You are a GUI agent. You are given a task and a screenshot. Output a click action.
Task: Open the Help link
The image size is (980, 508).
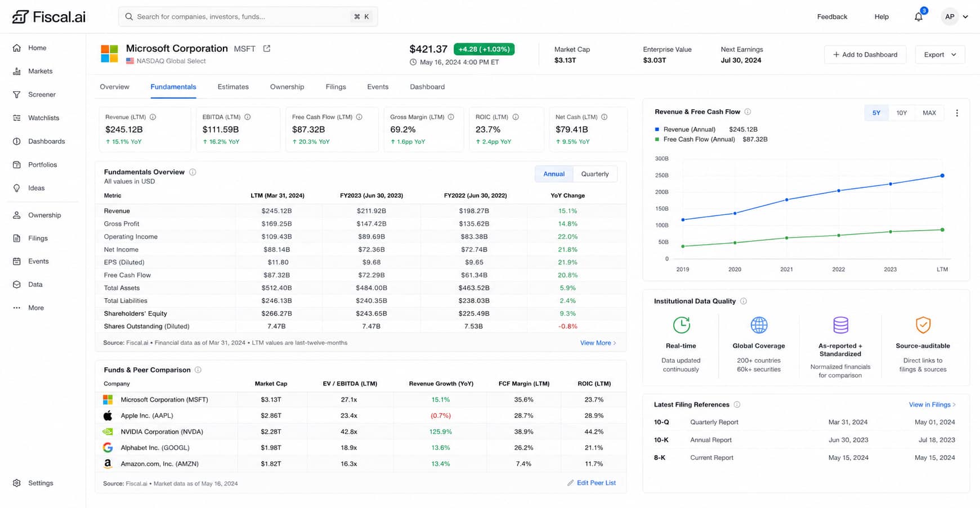(x=881, y=16)
